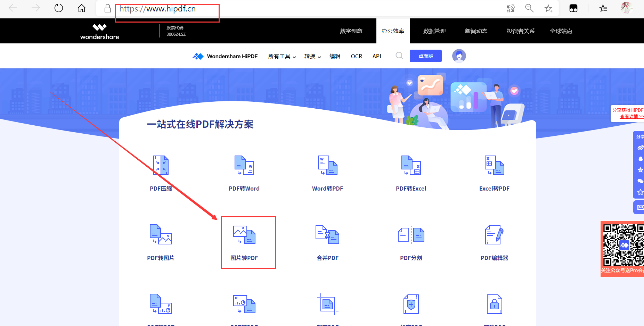This screenshot has height=326, width=644.
Task: Open the PDF转Excel tool icon
Action: point(411,166)
